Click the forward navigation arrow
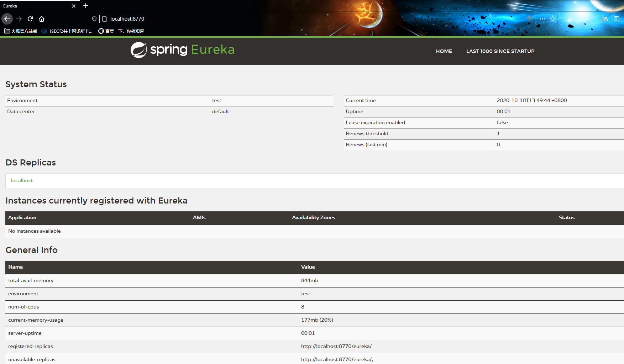 pos(19,19)
